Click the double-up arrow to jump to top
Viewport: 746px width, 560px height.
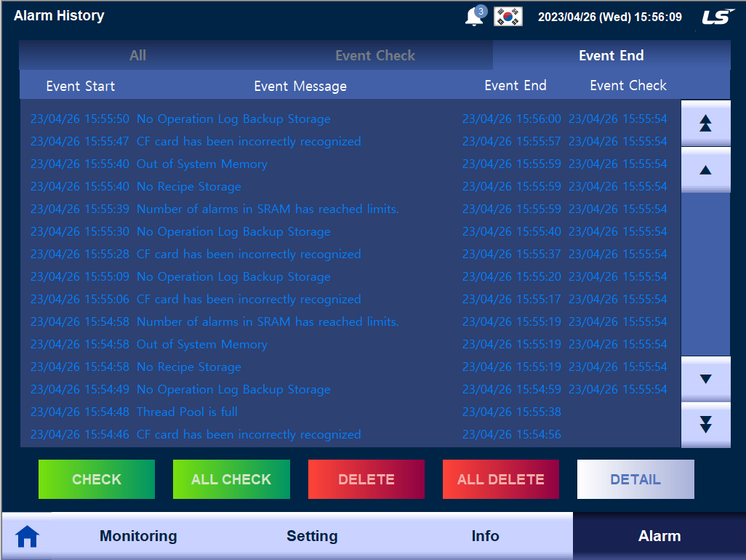click(x=705, y=122)
